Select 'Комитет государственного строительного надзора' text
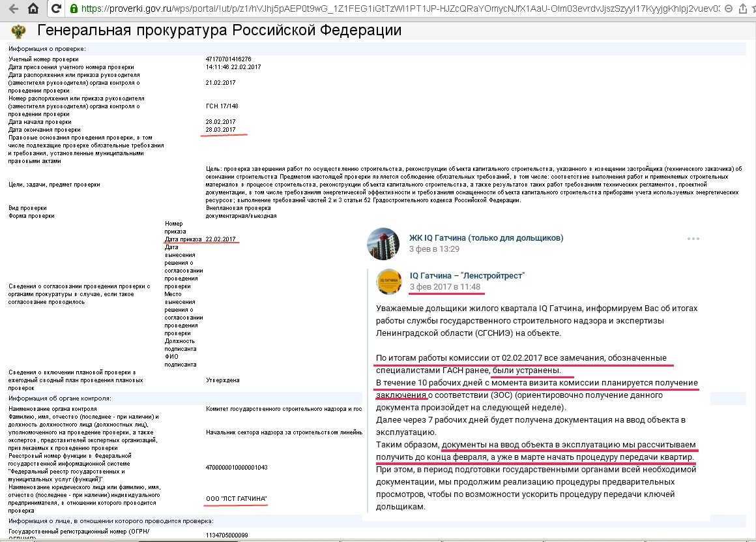The width and height of the screenshot is (756, 542). [x=283, y=409]
